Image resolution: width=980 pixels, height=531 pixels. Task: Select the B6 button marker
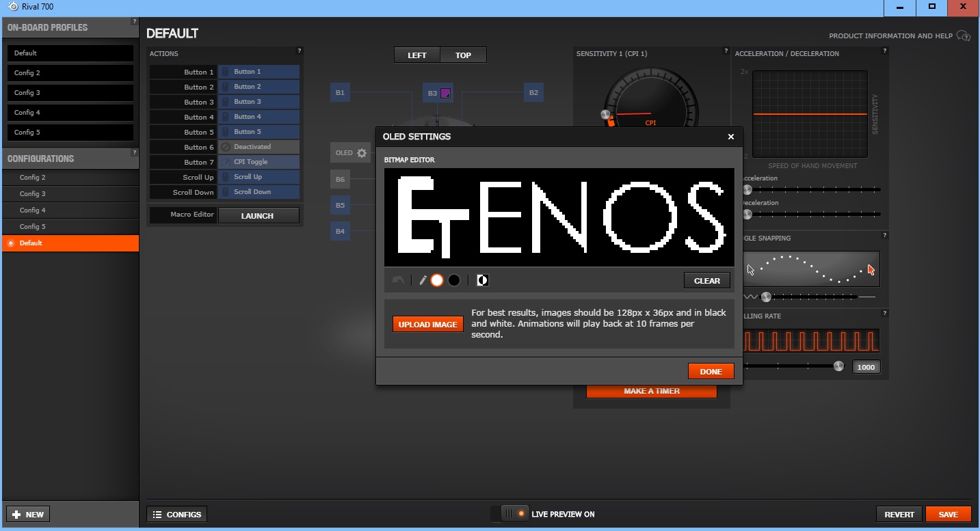340,179
